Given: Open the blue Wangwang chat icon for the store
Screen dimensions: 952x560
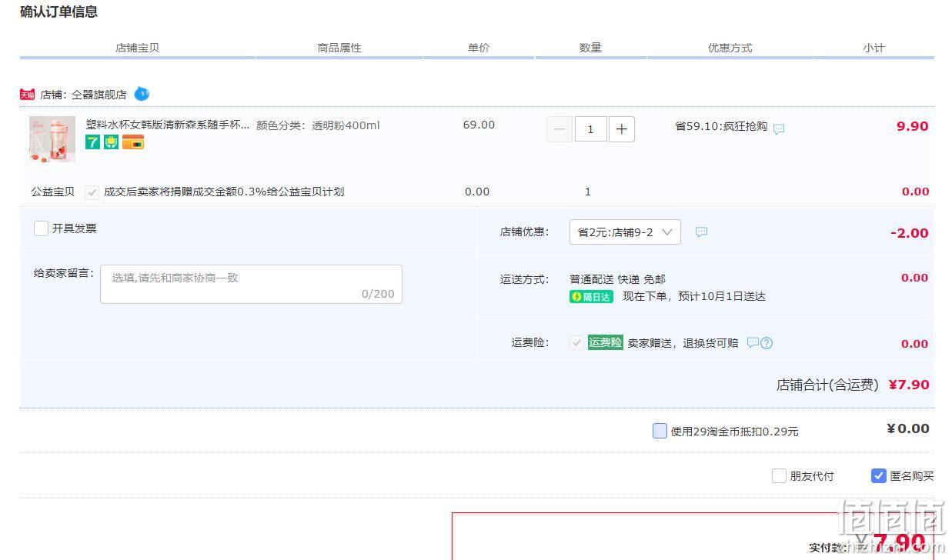Looking at the screenshot, I should point(142,94).
